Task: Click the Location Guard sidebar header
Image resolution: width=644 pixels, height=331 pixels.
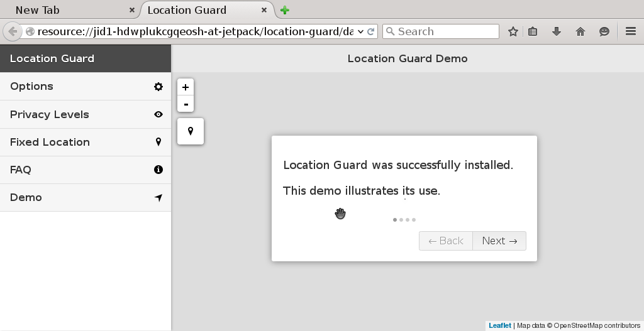Action: point(86,58)
